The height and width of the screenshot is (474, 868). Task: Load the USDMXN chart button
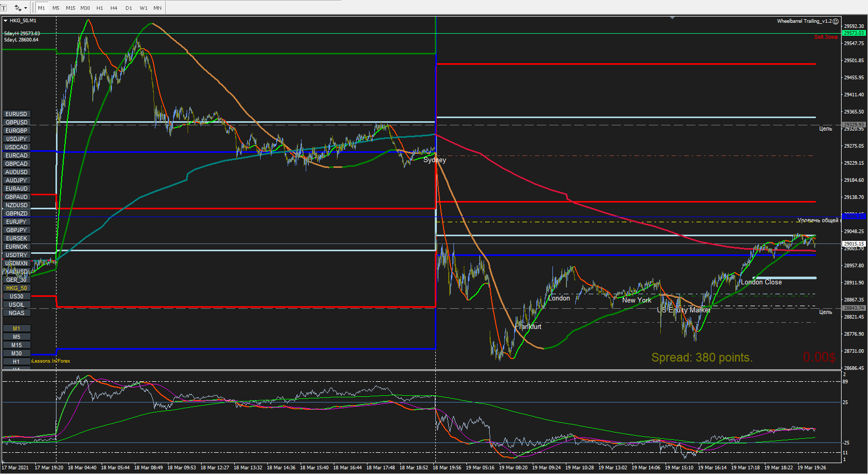click(x=17, y=263)
